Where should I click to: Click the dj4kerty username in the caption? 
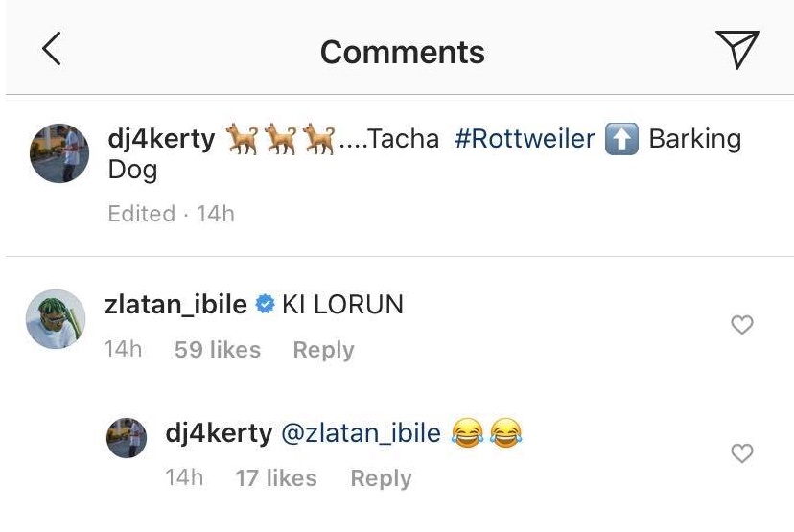tap(161, 139)
